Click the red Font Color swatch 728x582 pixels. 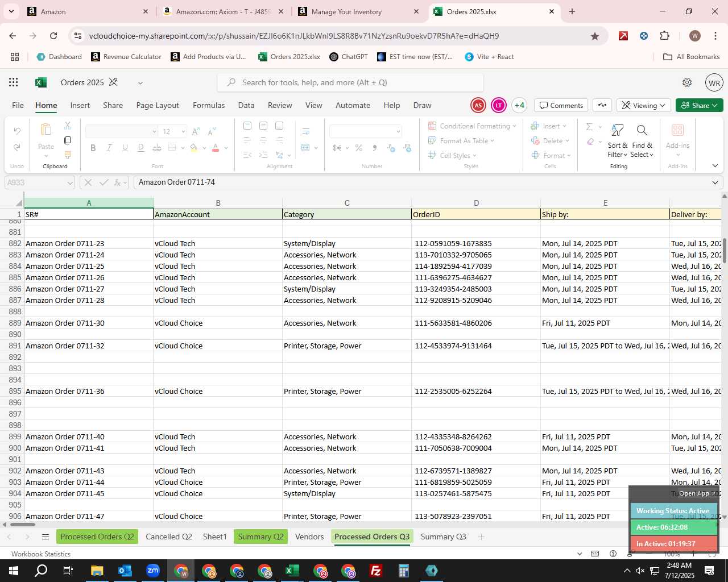click(x=216, y=148)
